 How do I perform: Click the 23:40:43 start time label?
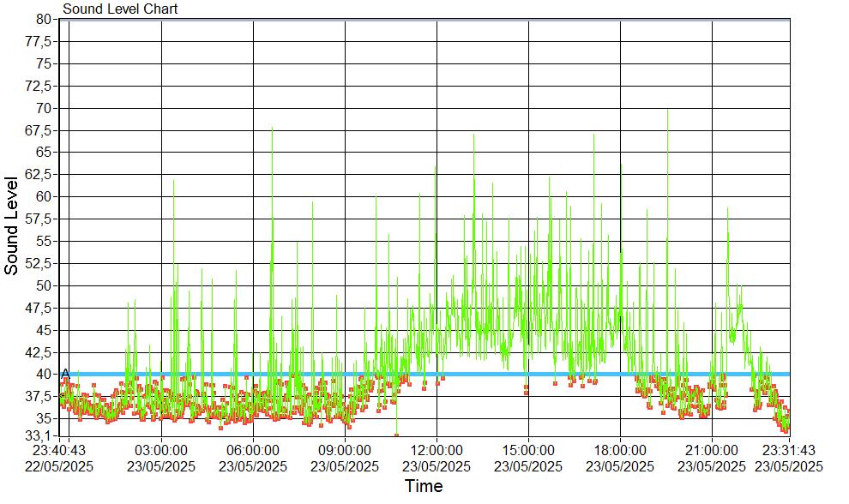(58, 452)
